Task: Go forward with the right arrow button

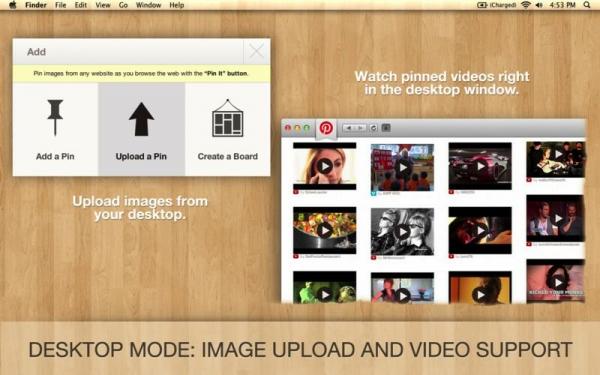Action: [x=360, y=128]
